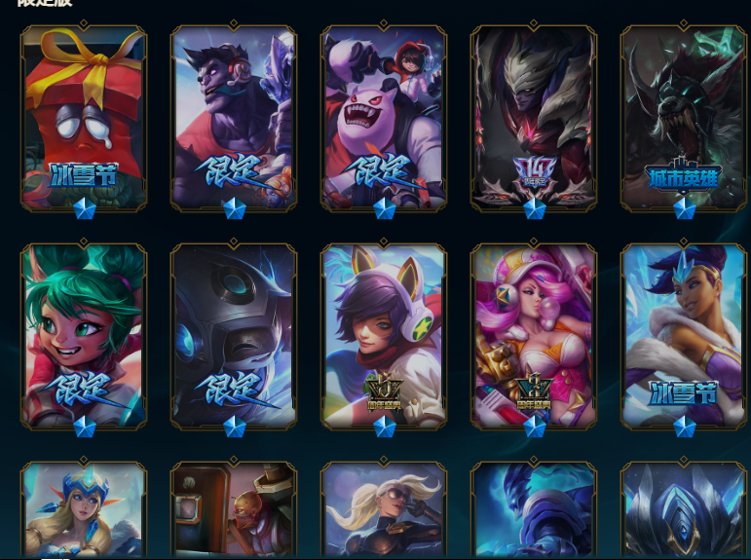Click the blue gem beneath the ice queen 冰雪节 card
Image resolution: width=751 pixels, height=560 pixels.
pyautogui.click(x=684, y=427)
